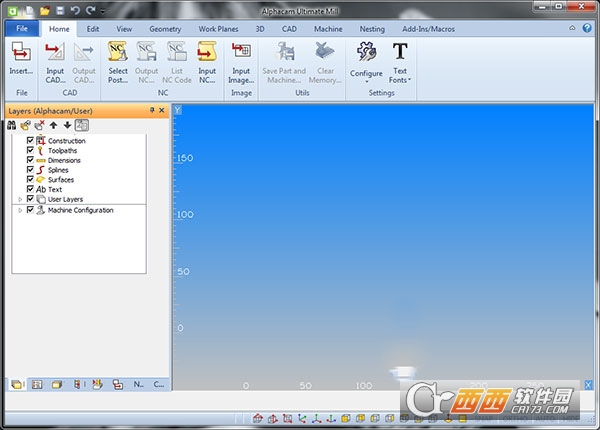The height and width of the screenshot is (430, 600).
Task: Open the Configure dropdown
Action: click(x=366, y=62)
